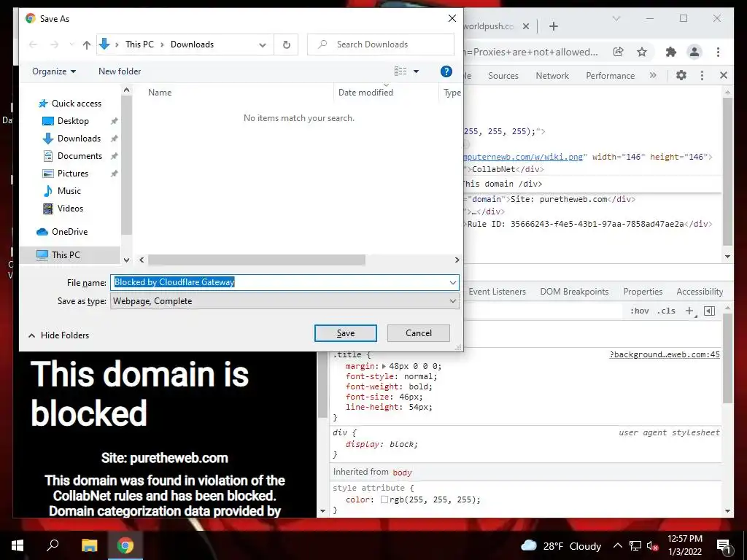Sort by the Name column

pos(160,93)
